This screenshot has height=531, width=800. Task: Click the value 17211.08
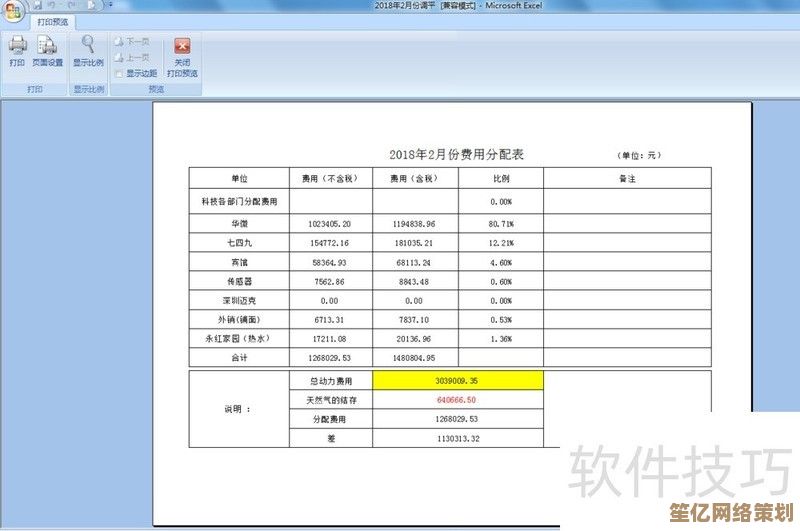point(330,339)
